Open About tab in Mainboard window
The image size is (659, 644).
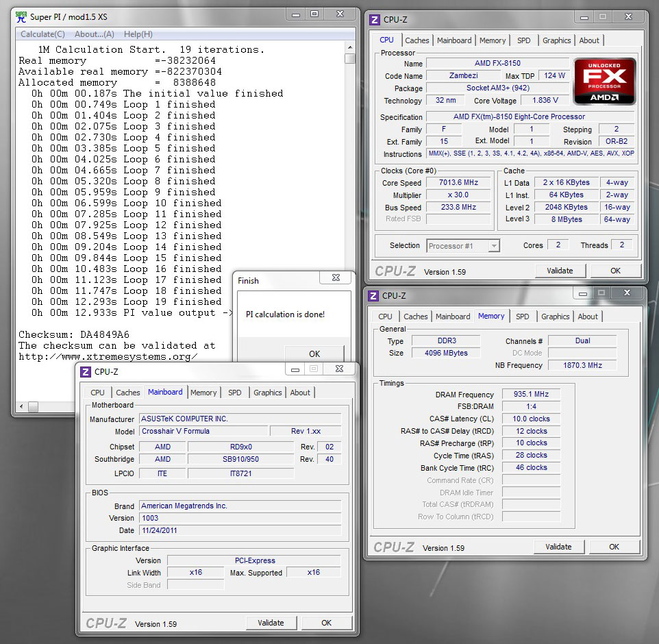[300, 393]
